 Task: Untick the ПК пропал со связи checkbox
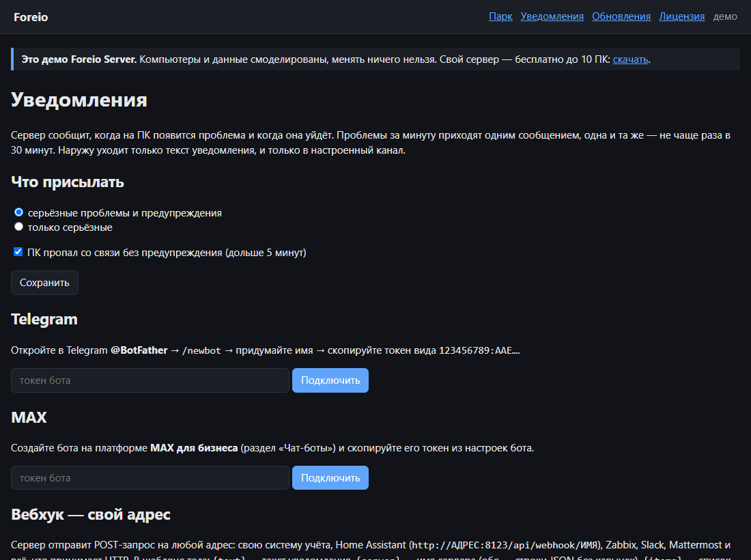[18, 252]
